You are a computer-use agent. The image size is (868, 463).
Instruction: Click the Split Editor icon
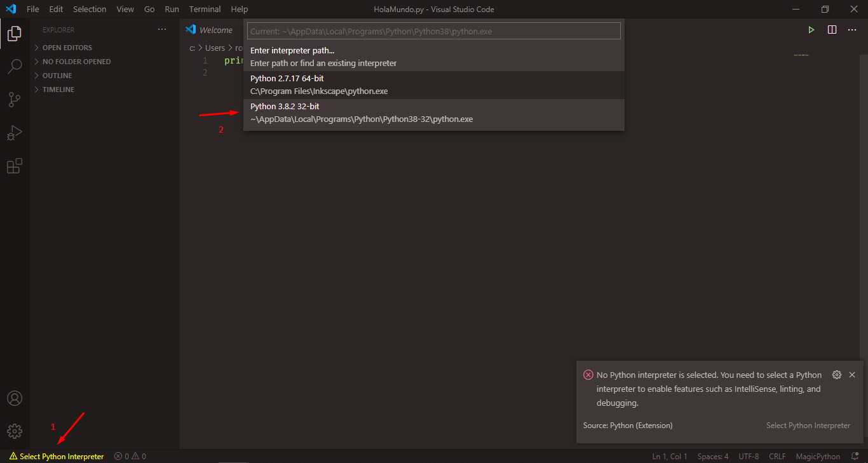click(832, 30)
